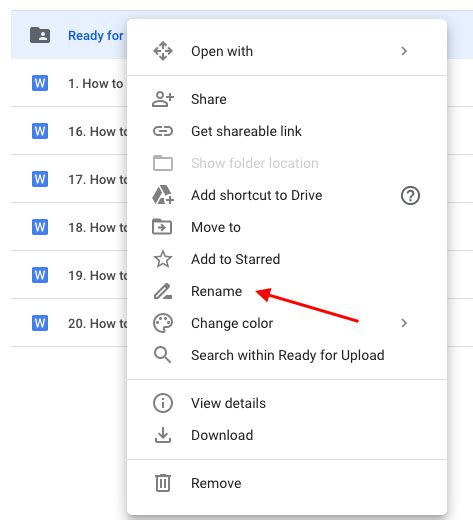Click the Open with arrows icon

163,51
